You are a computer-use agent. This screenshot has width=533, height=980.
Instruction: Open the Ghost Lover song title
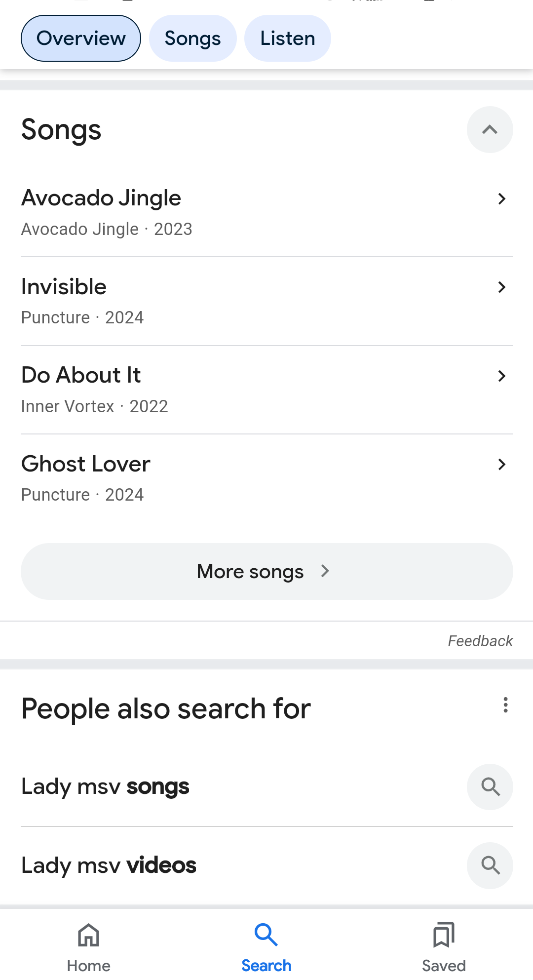(85, 464)
